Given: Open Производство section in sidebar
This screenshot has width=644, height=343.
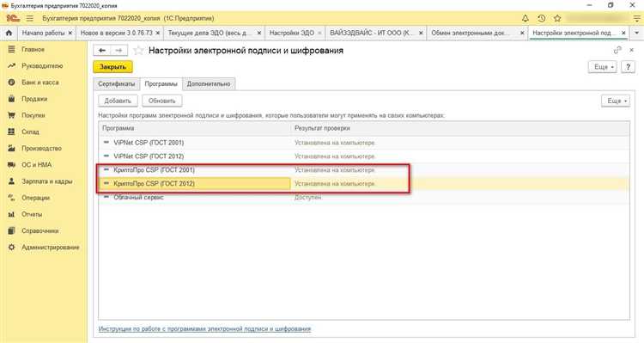Looking at the screenshot, I should 41,148.
